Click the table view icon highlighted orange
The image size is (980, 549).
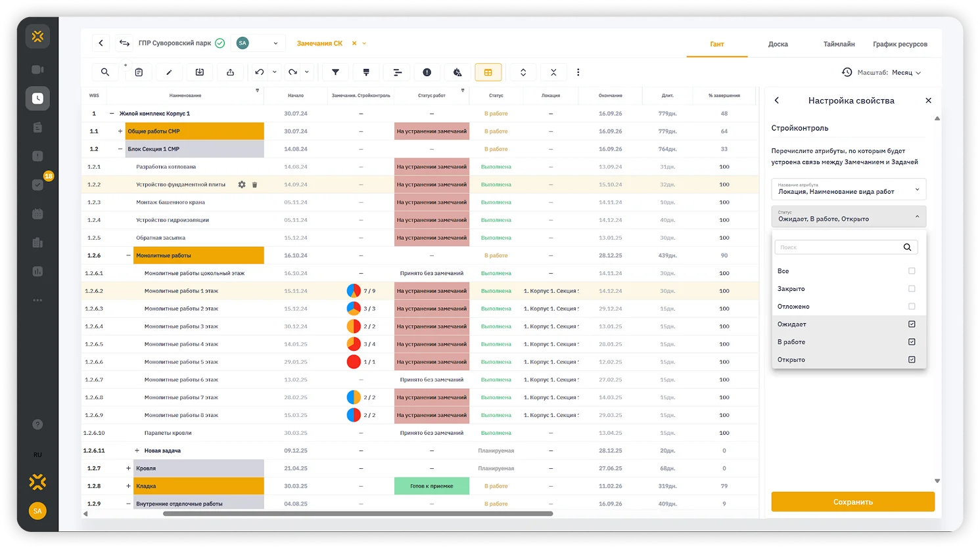click(488, 72)
